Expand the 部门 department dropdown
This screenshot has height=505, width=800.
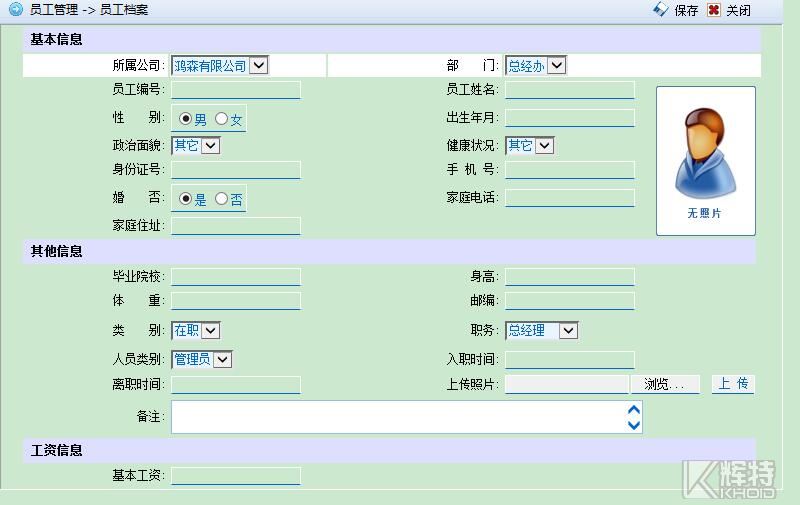(556, 65)
